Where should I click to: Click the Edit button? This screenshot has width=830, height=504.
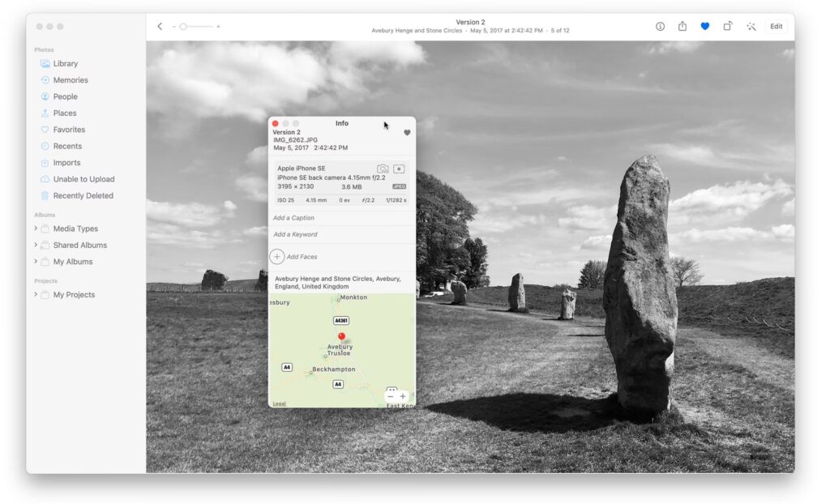[776, 27]
